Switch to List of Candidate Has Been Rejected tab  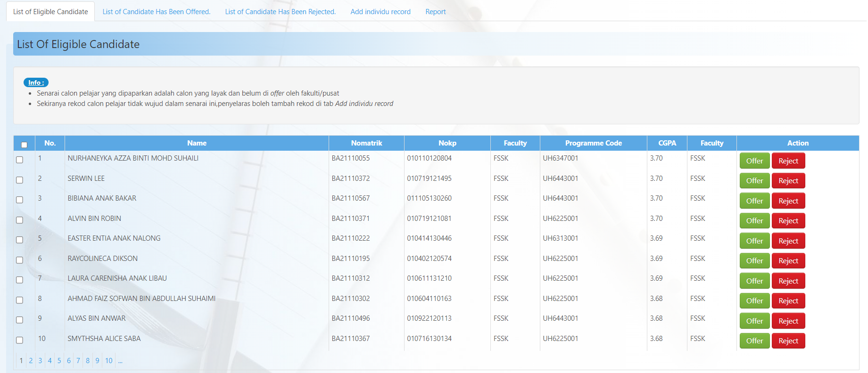[280, 12]
